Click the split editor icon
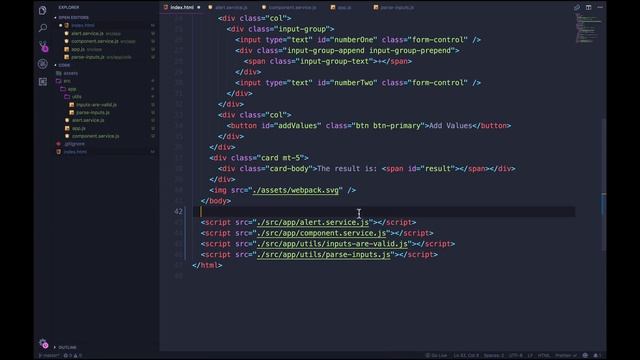The height and width of the screenshot is (360, 640). [x=588, y=7]
